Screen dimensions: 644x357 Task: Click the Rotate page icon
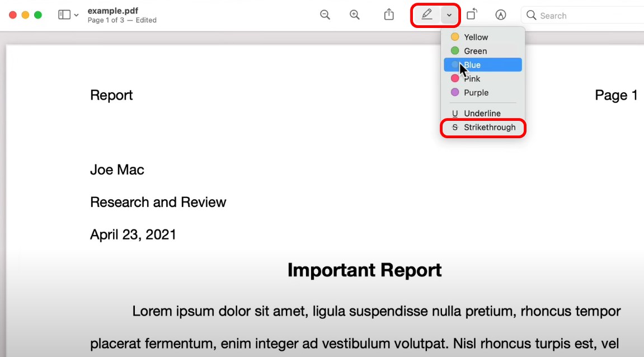tap(472, 15)
